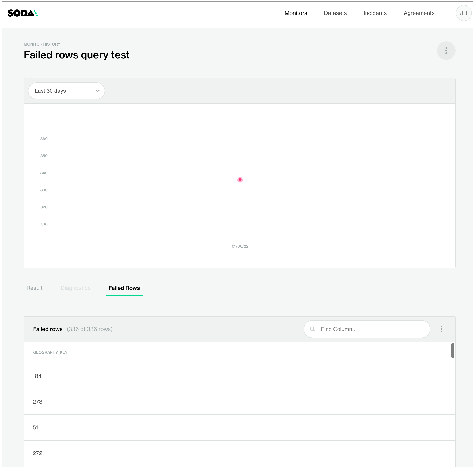The image size is (476, 469).
Task: Click the chart timeline marker 01/06/22
Action: click(x=240, y=246)
